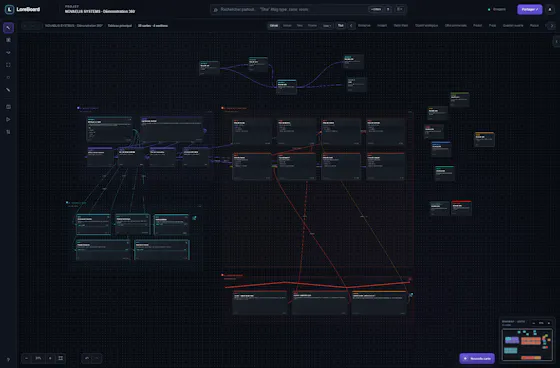Image resolution: width=560 pixels, height=368 pixels.
Task: Undo the last action
Action: pyautogui.click(x=87, y=358)
